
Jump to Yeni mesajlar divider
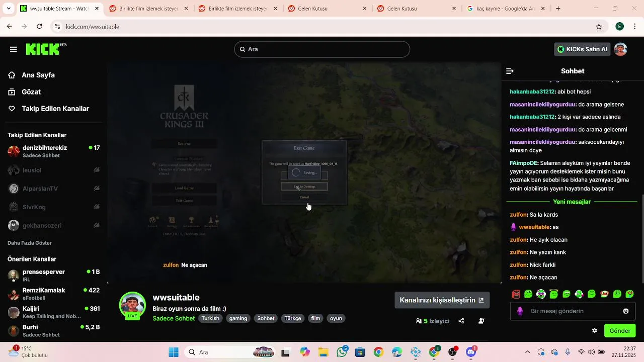572,202
